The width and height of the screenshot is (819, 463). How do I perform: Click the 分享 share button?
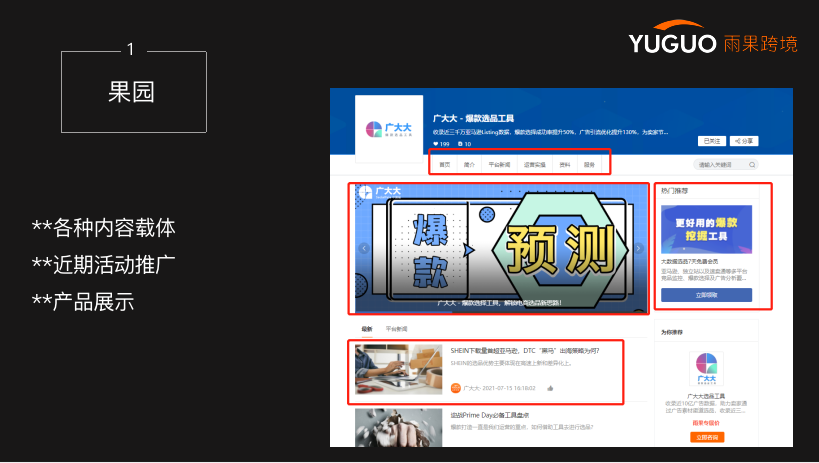(744, 141)
